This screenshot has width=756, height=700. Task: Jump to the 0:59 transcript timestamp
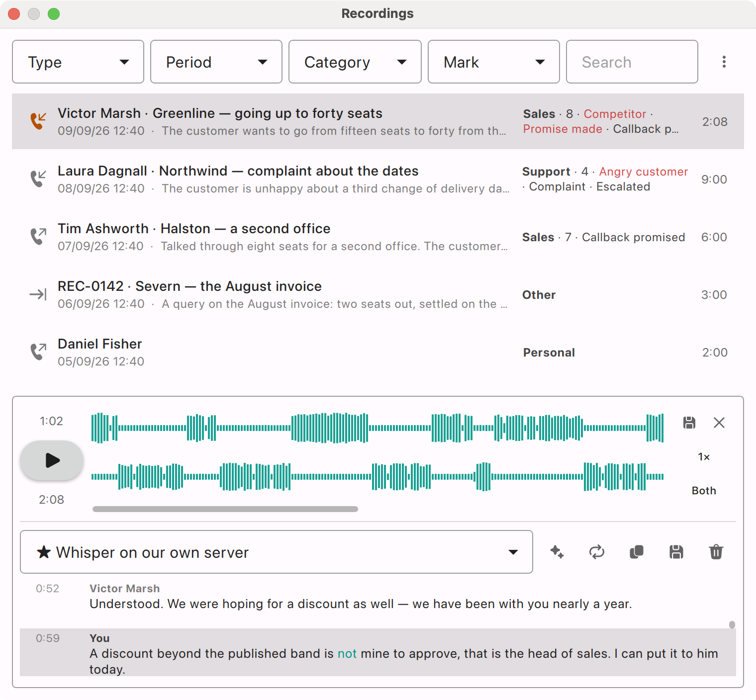point(48,638)
